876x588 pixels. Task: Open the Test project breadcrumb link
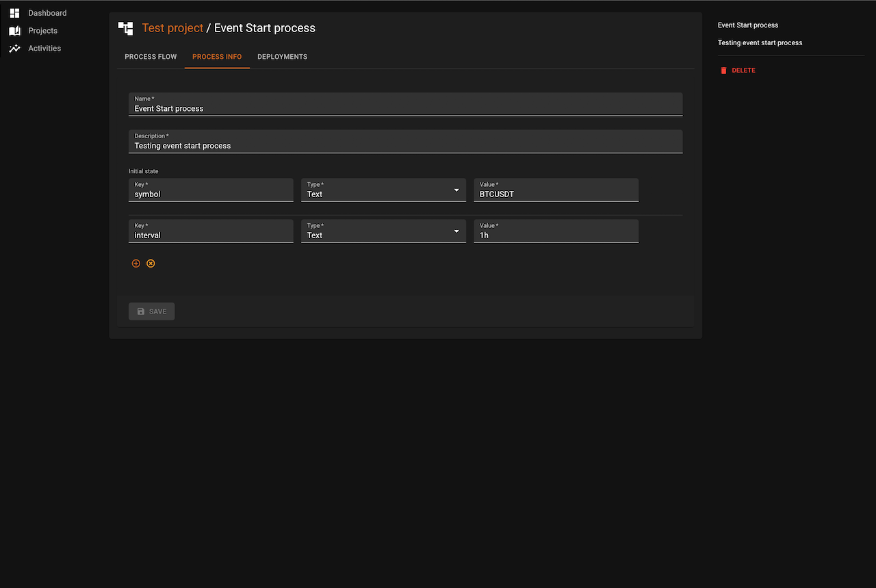pyautogui.click(x=172, y=28)
